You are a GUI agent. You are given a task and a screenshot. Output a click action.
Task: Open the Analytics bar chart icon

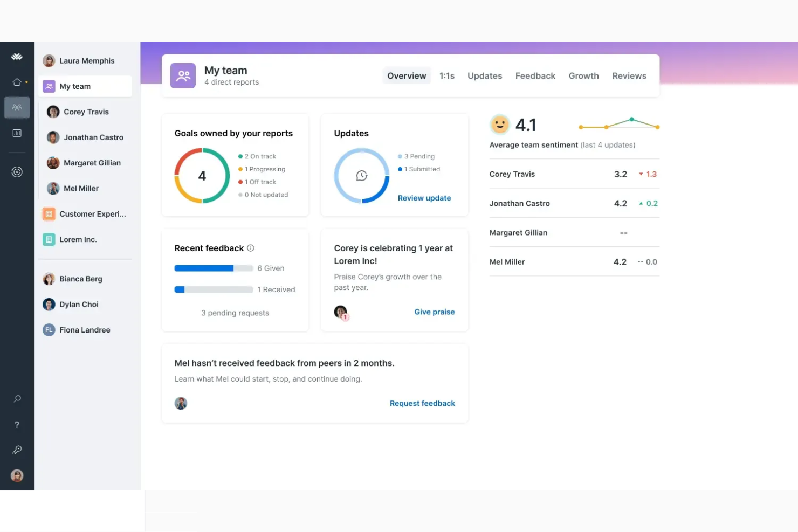[17, 133]
